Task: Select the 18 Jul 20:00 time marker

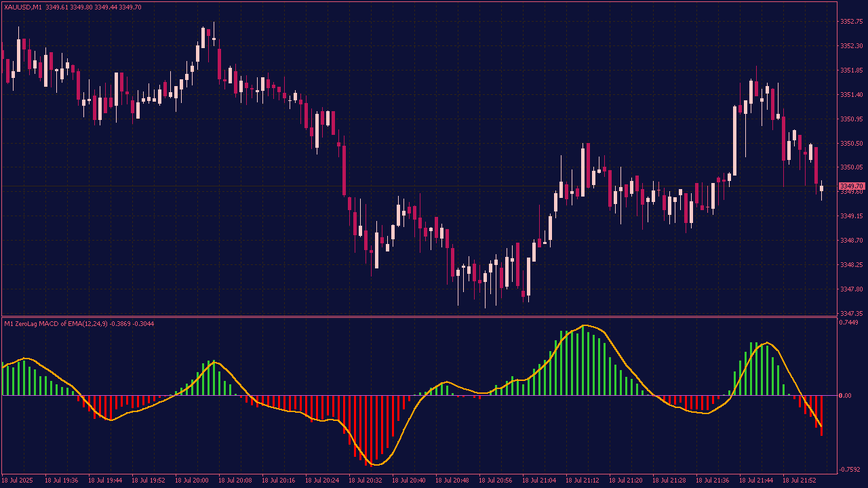Action: pos(192,481)
